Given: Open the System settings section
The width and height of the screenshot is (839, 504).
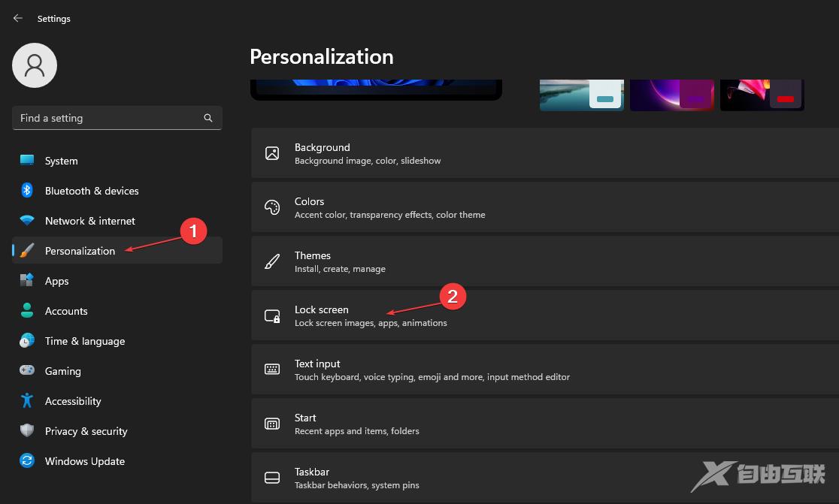Looking at the screenshot, I should point(60,161).
